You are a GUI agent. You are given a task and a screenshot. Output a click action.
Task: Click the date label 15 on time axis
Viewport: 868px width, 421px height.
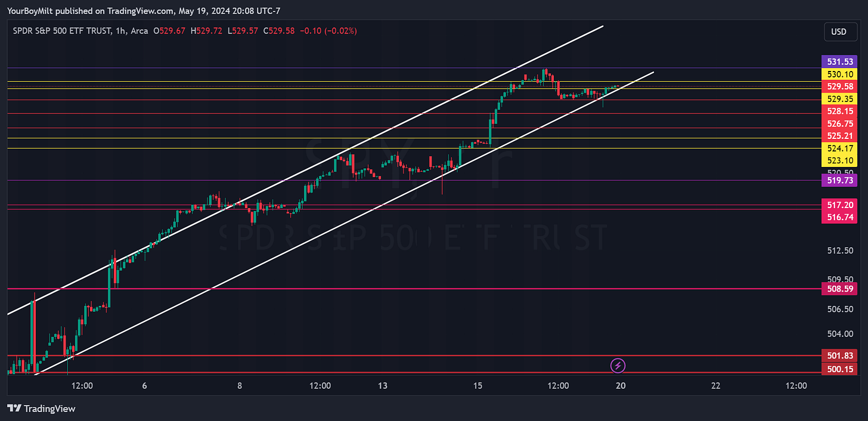(478, 386)
